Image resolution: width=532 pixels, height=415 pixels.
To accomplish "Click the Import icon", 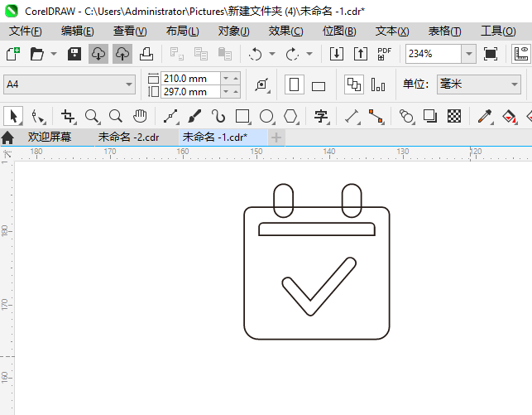I will coord(337,54).
